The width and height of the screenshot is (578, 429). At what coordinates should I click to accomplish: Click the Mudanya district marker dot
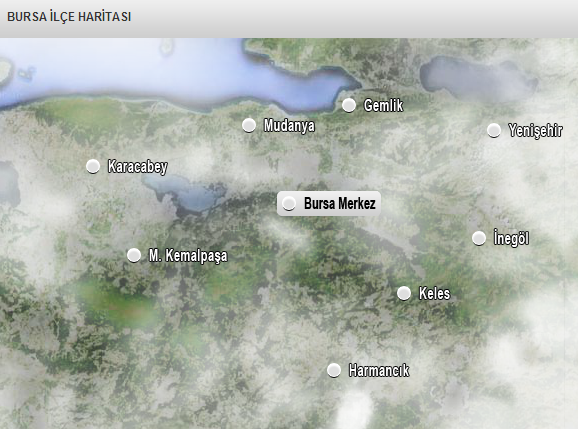click(249, 125)
